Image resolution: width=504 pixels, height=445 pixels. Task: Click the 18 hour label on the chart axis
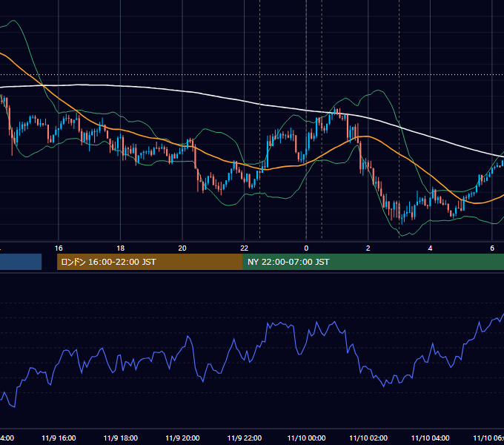tap(121, 248)
